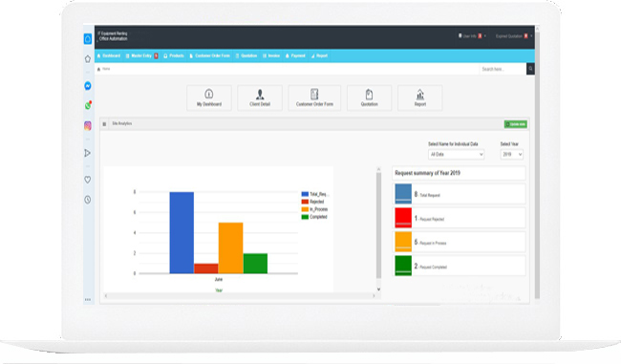Open the My Dashboard tile
This screenshot has height=364, width=621.
coord(209,97)
